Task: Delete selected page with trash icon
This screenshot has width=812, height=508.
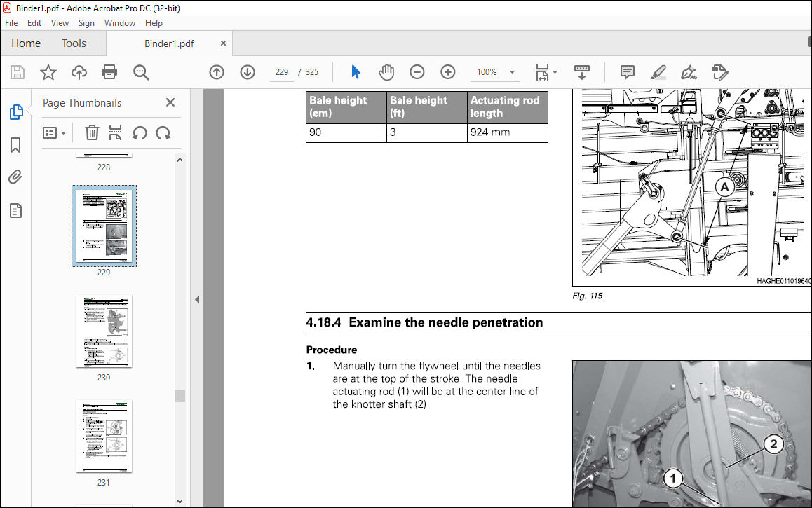Action: (x=92, y=133)
